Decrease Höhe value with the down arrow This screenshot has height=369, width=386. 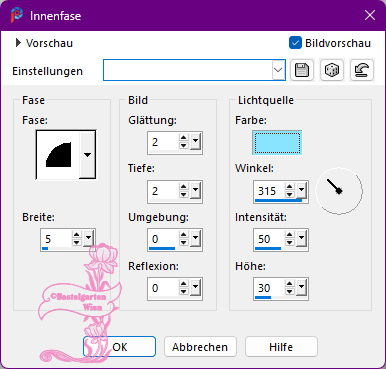click(290, 292)
